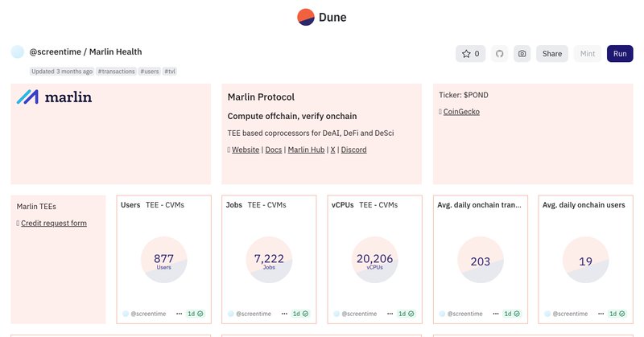Viewport: 644px width, 337px height.
Task: Open the Credit request form link
Action: 54,224
